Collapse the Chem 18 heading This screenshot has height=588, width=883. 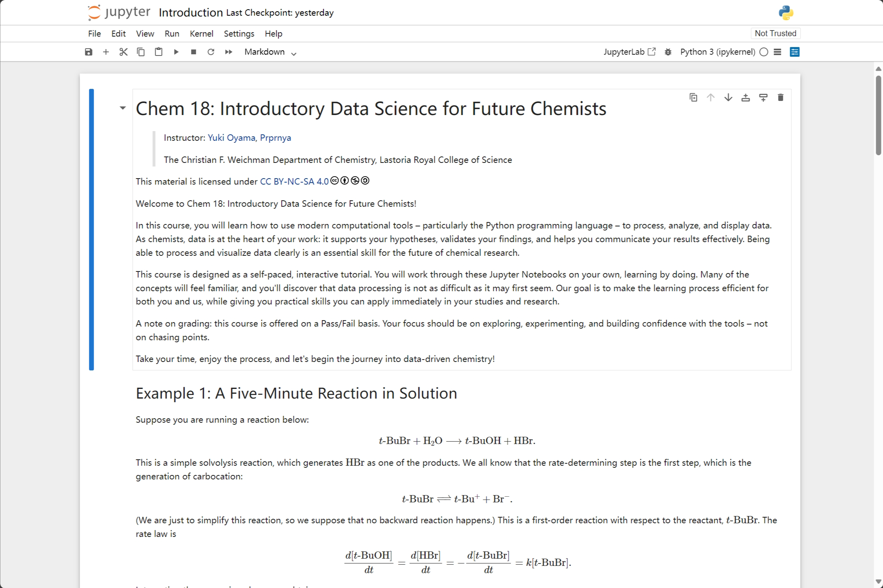122,108
